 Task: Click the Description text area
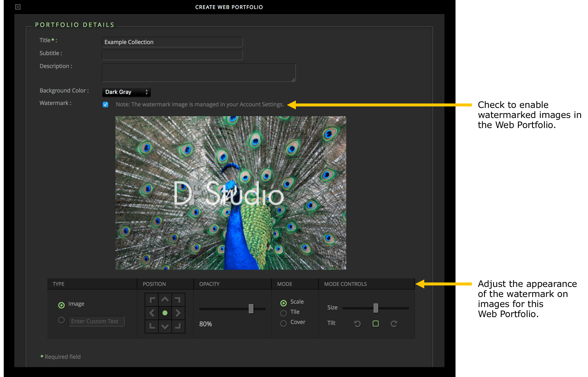[x=199, y=73]
